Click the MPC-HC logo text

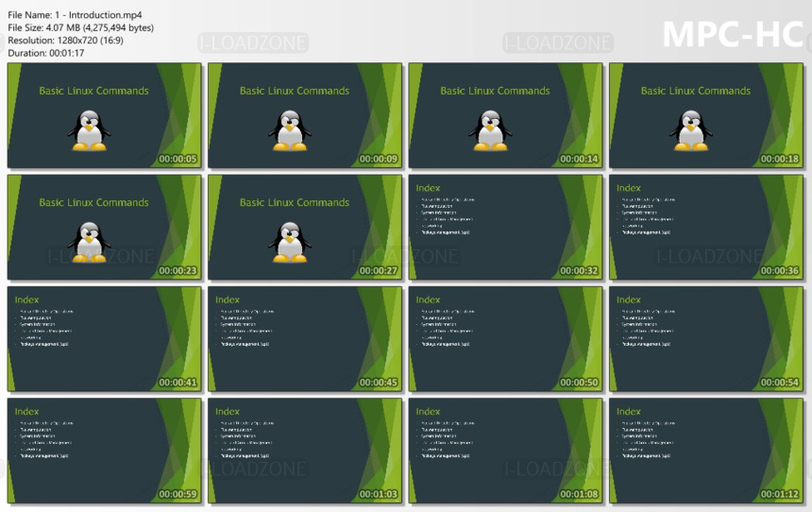tap(733, 35)
